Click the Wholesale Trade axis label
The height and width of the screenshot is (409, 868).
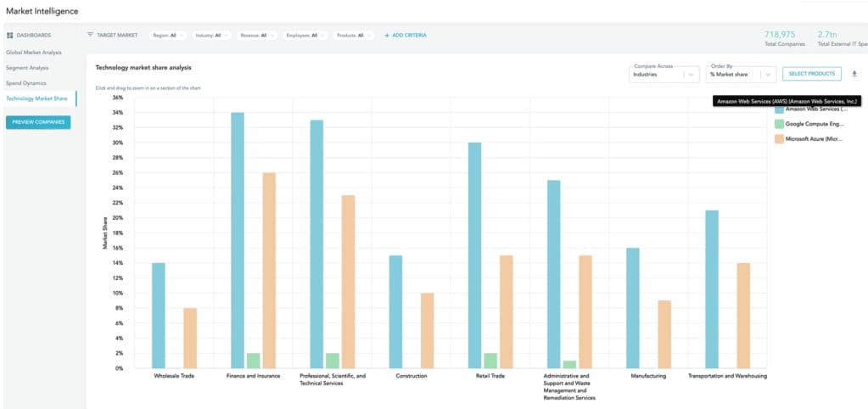click(174, 376)
